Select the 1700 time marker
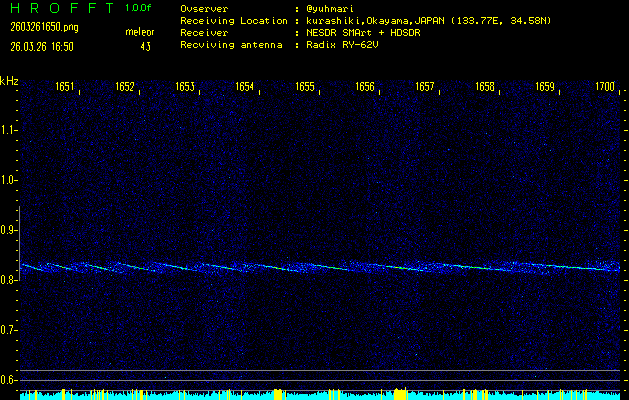Image resolution: width=629 pixels, height=400 pixels. 604,87
